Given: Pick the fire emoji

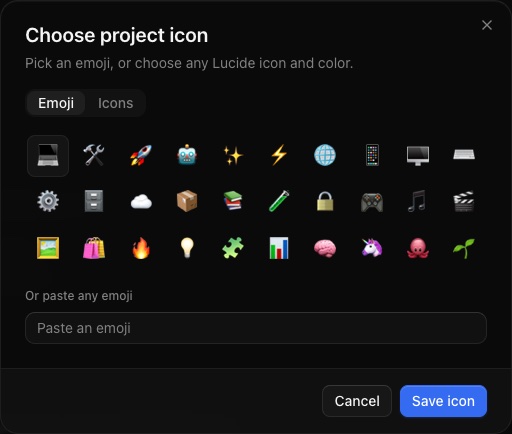Looking at the screenshot, I should pos(141,248).
